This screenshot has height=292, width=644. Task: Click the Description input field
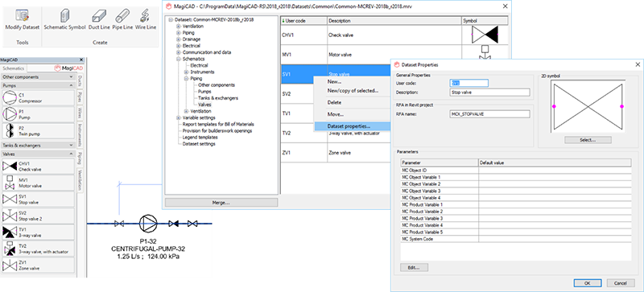coord(489,93)
